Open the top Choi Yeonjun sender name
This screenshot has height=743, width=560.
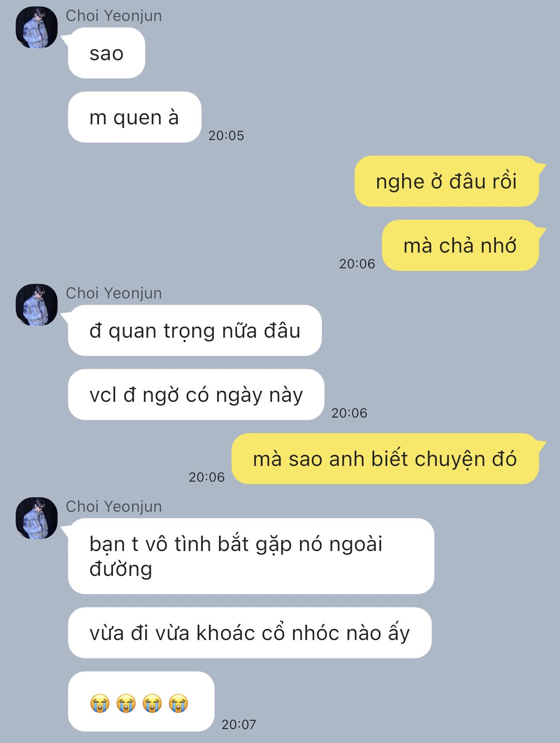click(114, 16)
